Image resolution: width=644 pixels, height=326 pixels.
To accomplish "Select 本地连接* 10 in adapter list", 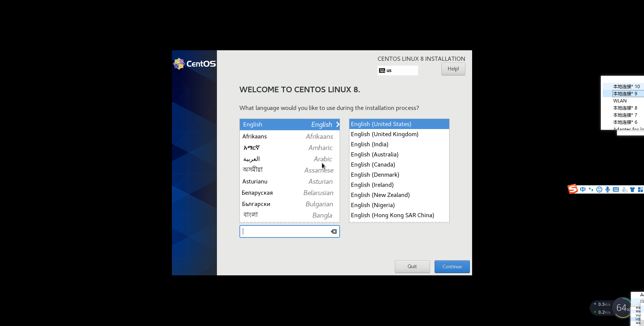I will pos(623,87).
